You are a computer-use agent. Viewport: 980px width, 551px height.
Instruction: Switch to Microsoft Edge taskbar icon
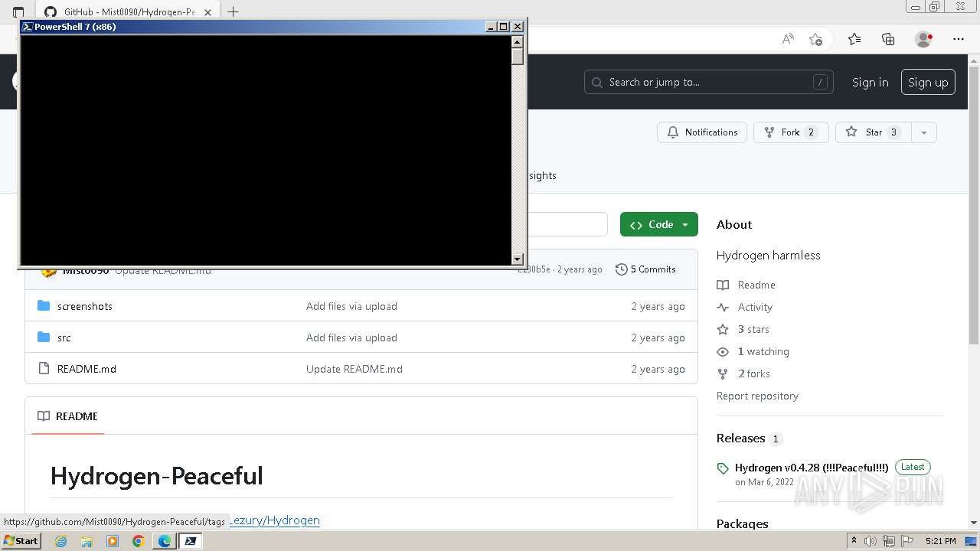[x=165, y=541]
